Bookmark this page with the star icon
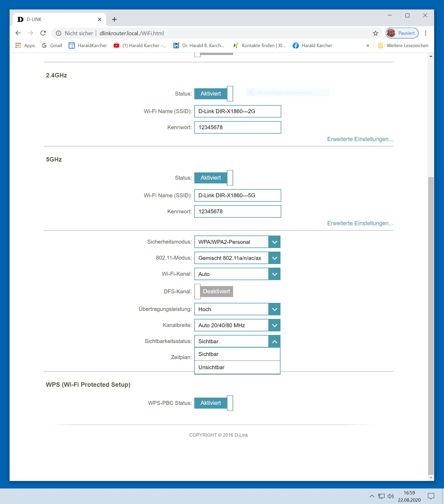 (x=375, y=33)
